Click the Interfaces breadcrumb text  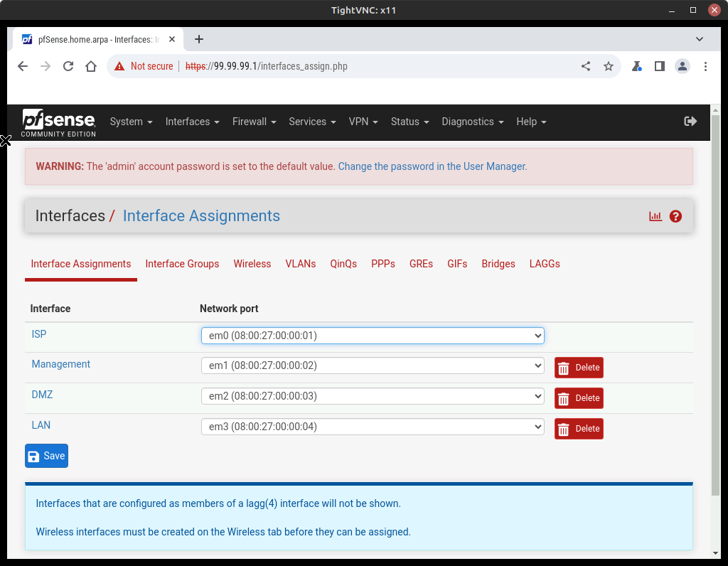(70, 216)
